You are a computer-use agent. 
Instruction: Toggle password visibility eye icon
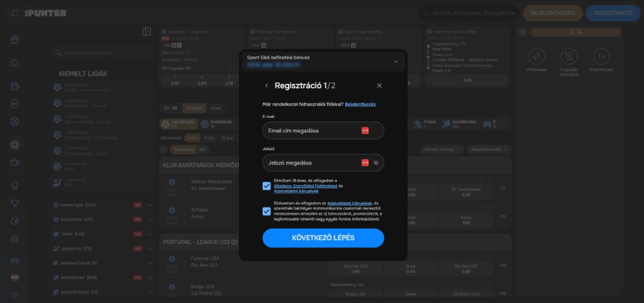376,163
